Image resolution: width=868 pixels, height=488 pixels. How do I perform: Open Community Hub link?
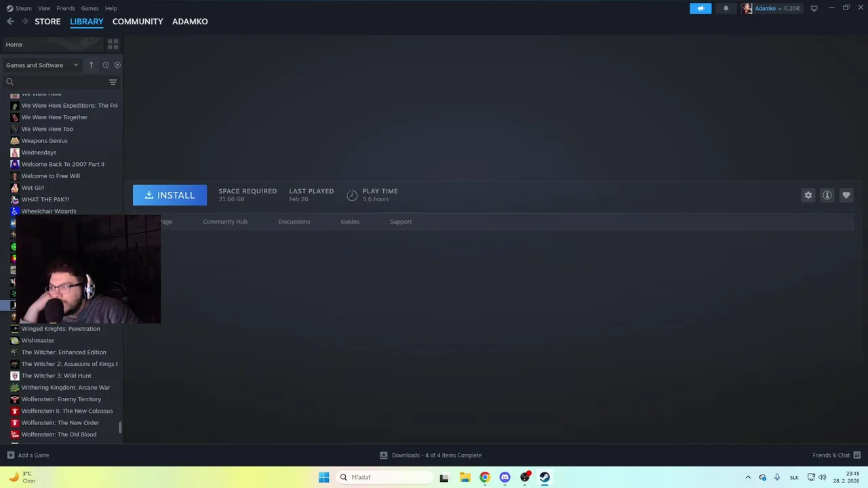point(225,222)
